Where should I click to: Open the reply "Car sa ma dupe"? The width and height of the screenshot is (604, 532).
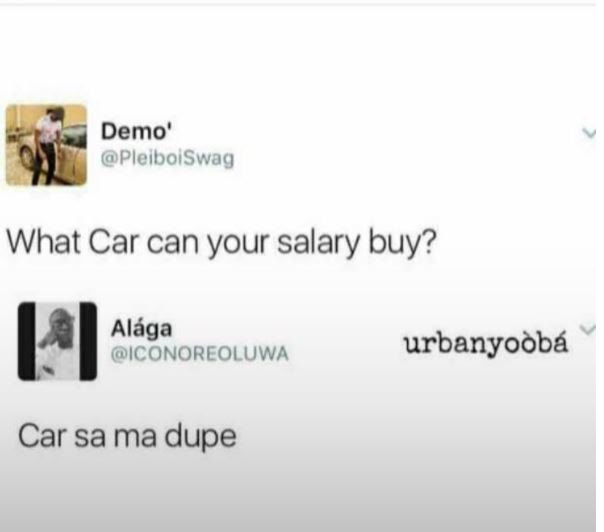tap(127, 436)
